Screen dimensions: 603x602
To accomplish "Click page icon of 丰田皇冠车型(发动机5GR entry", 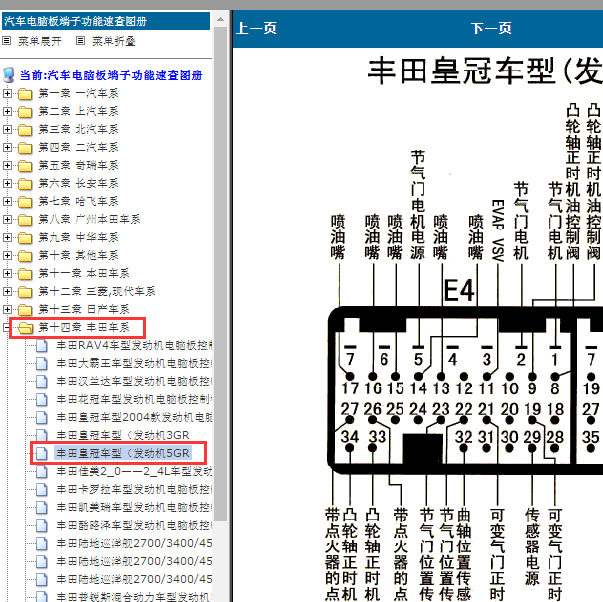I will click(x=42, y=454).
